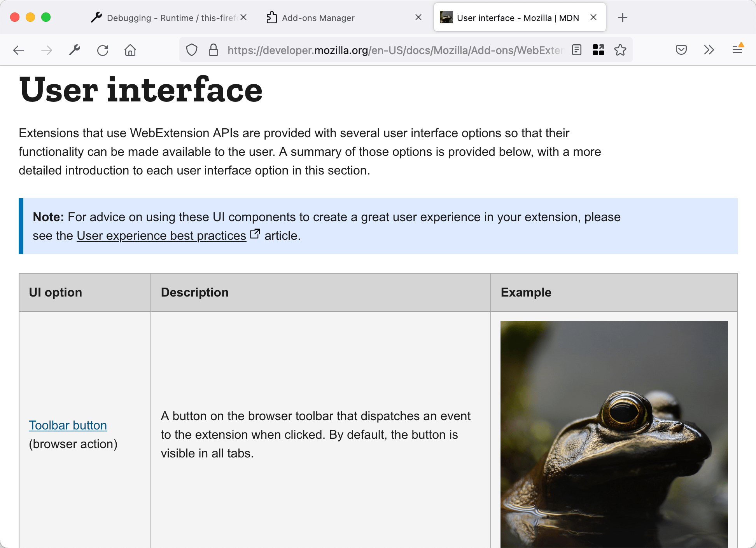Switch to the Debugging Runtime tab
Image resolution: width=756 pixels, height=548 pixels.
point(167,17)
